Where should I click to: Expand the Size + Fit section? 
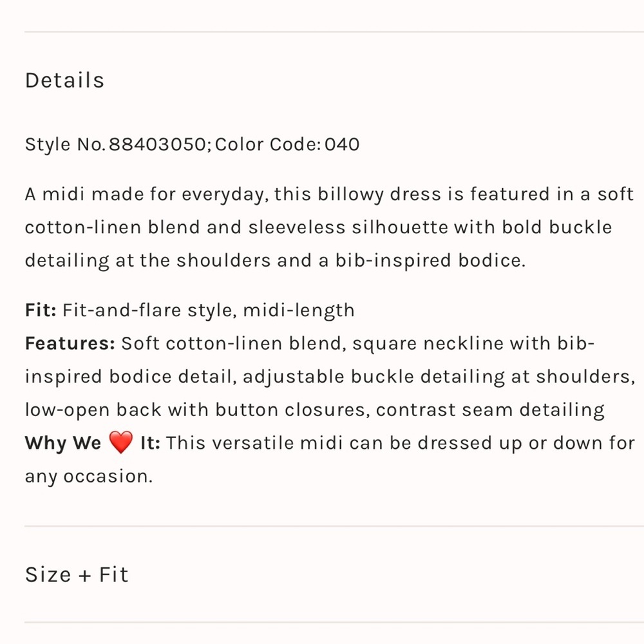coord(77,574)
